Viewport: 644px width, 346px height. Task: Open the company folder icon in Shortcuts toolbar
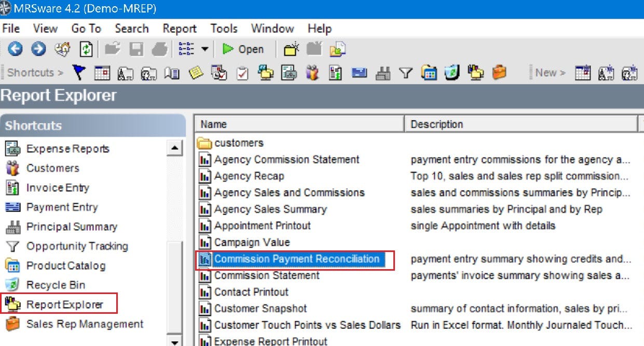tap(125, 73)
